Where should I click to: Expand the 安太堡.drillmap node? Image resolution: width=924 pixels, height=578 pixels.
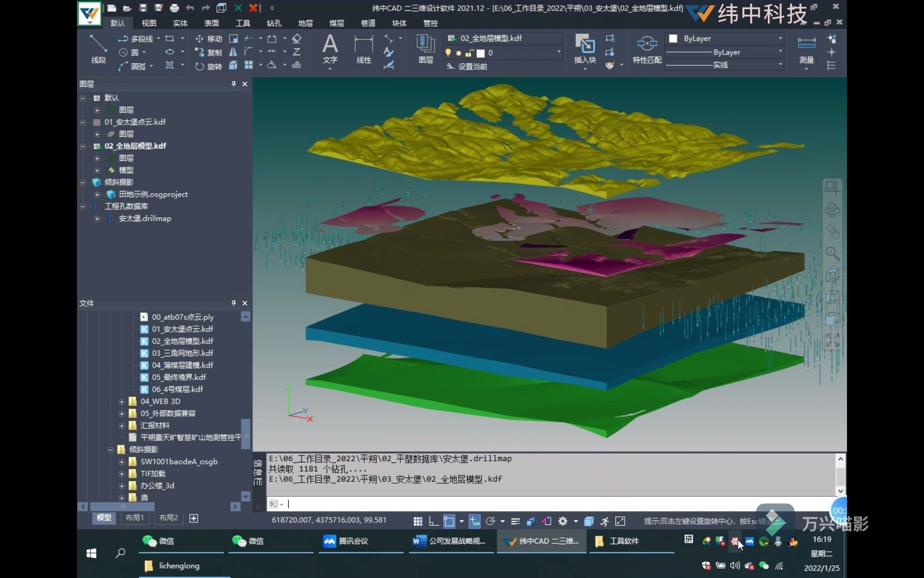pos(97,219)
